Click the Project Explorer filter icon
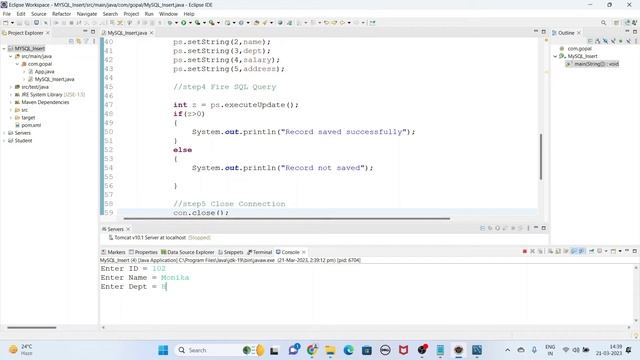This screenshot has width=640, height=360. click(86, 41)
